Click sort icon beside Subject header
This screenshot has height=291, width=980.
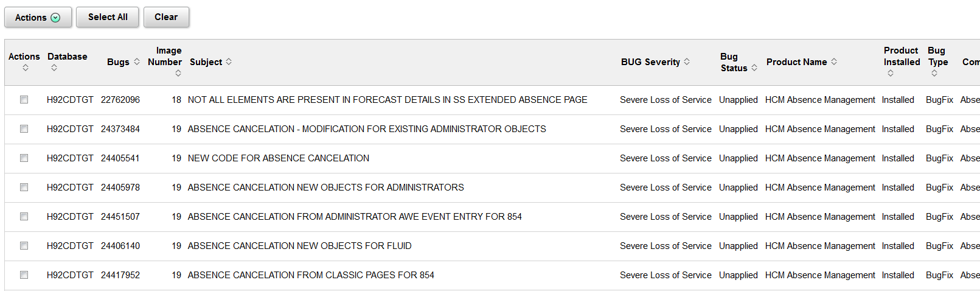pyautogui.click(x=229, y=61)
